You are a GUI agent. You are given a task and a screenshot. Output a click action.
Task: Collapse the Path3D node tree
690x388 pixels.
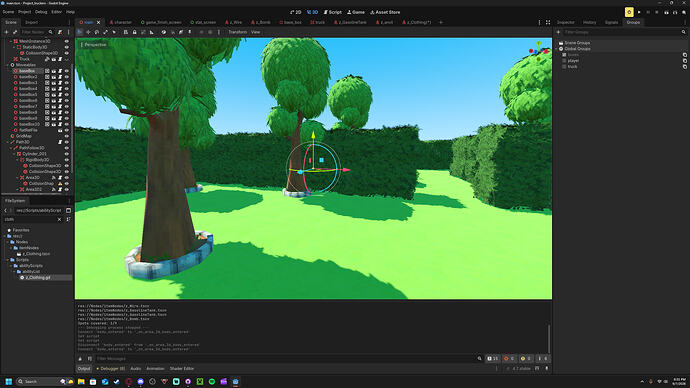8,142
